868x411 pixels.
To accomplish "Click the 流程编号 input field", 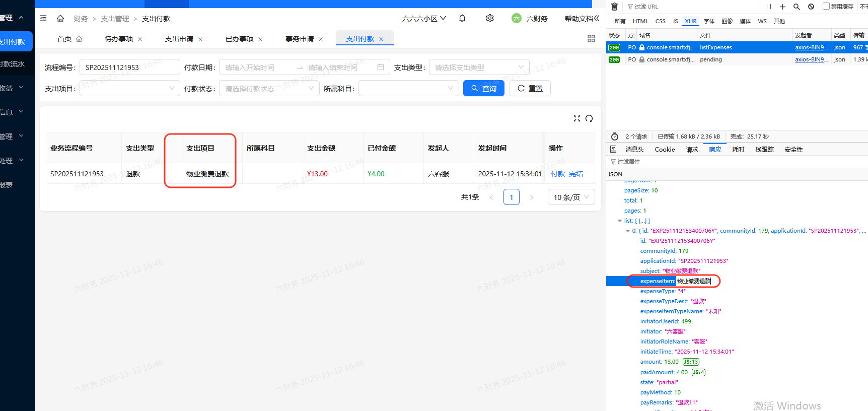I will 129,67.
